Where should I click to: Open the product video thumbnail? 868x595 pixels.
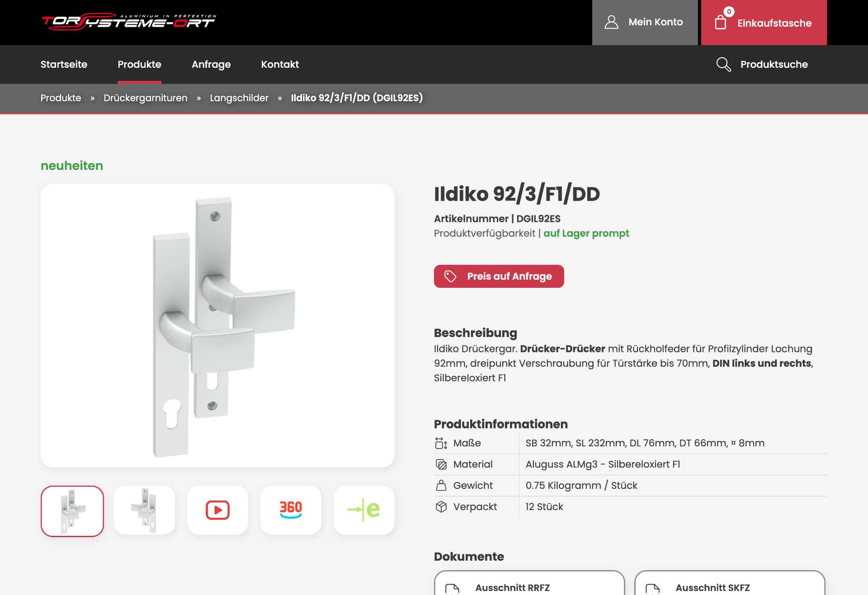point(217,510)
